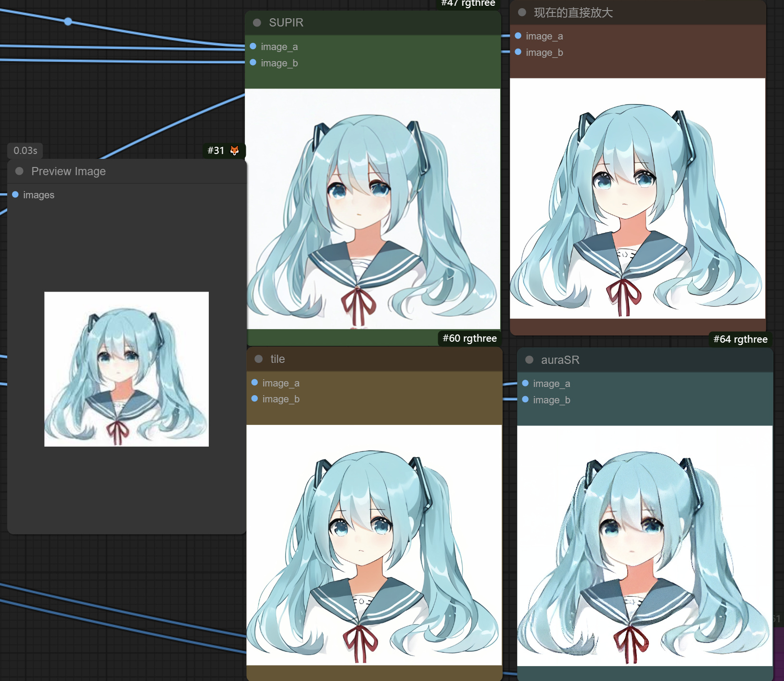Toggle the collapse dot on the auraSR node

point(530,360)
